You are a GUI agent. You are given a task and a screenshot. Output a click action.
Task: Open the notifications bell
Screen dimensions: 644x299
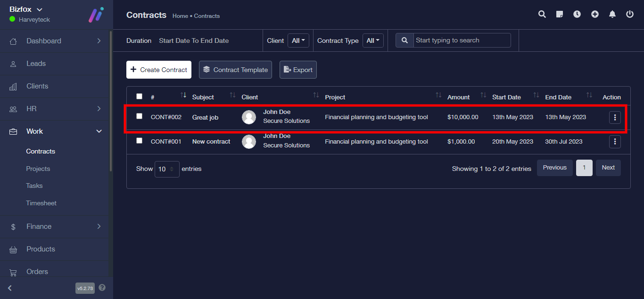tap(612, 15)
